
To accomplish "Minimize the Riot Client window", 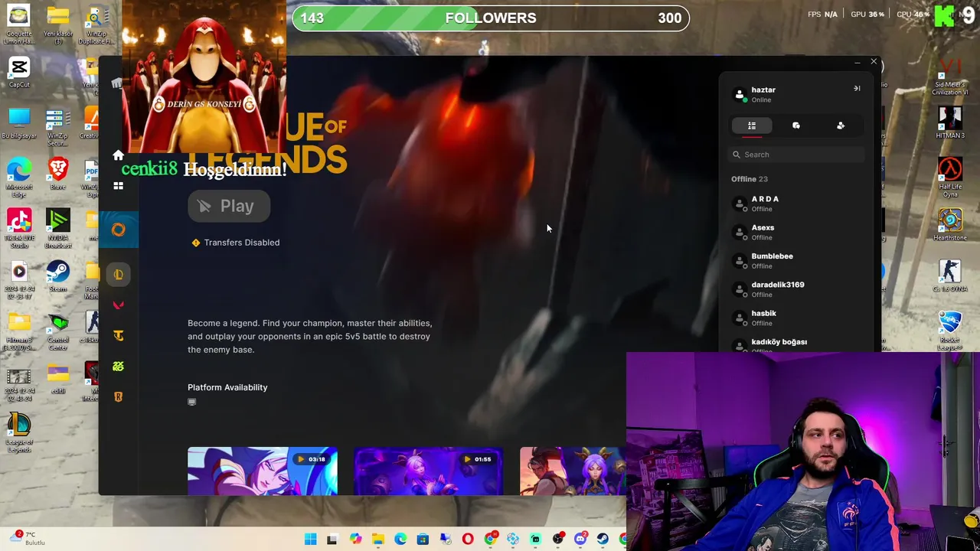I will 857,62.
